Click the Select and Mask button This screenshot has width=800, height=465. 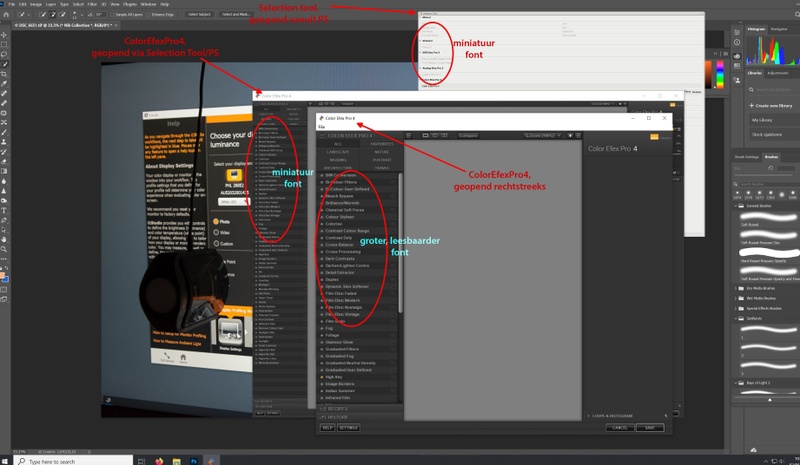coord(236,14)
